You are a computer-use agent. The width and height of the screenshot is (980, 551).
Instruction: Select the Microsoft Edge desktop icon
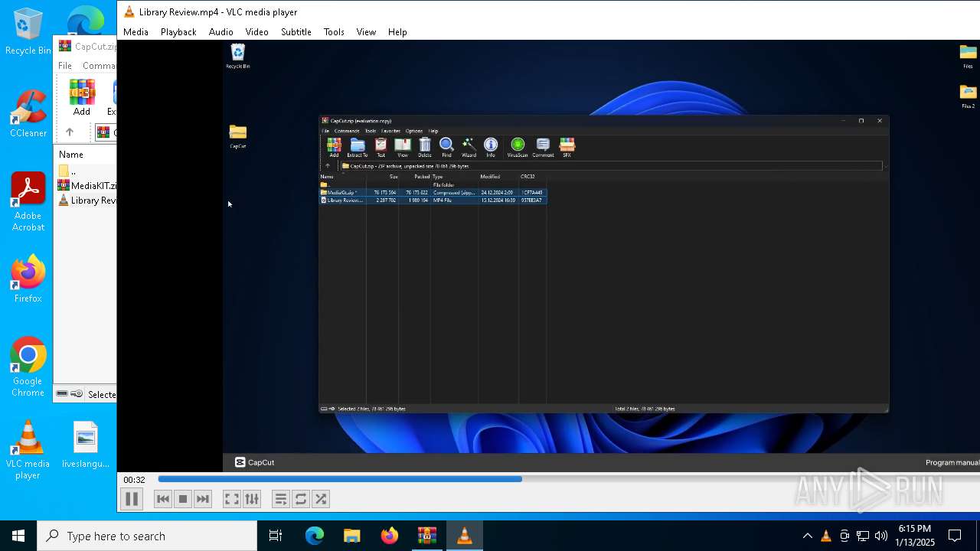click(85, 21)
